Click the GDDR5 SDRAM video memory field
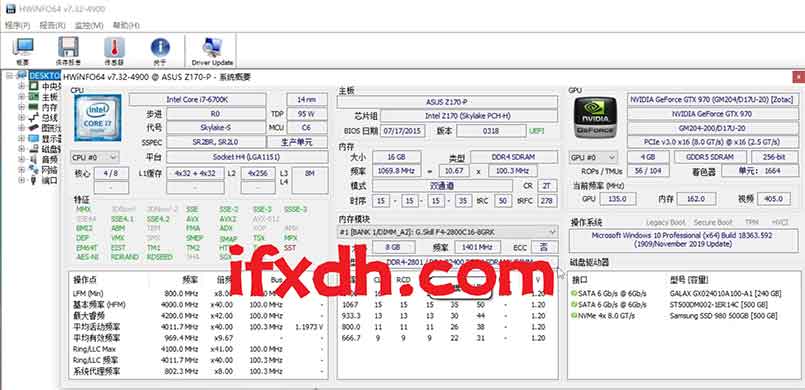 point(710,157)
